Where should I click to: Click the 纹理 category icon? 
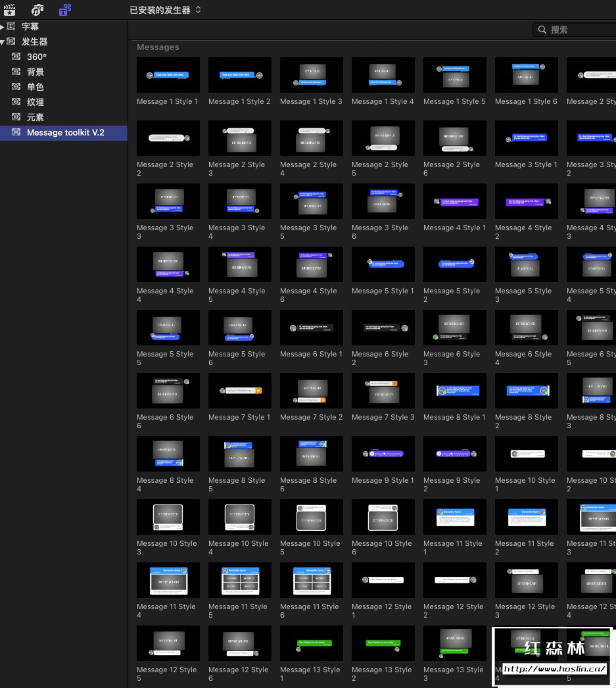point(16,102)
